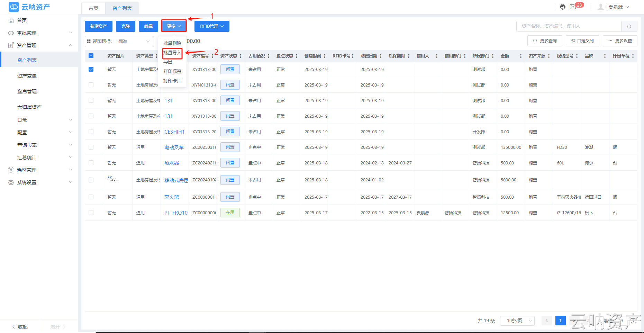The width and height of the screenshot is (644, 333).
Task: Switch to the 首页 tab at top
Action: pyautogui.click(x=93, y=8)
